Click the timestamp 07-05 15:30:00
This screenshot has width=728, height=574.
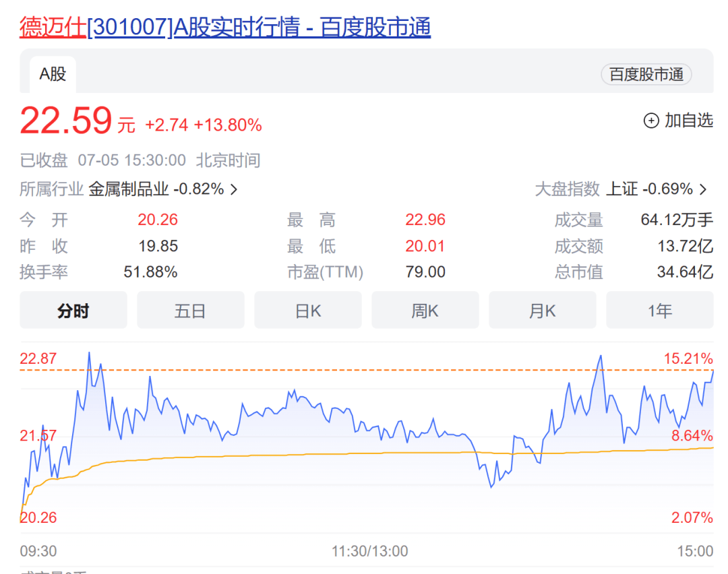[x=132, y=160]
